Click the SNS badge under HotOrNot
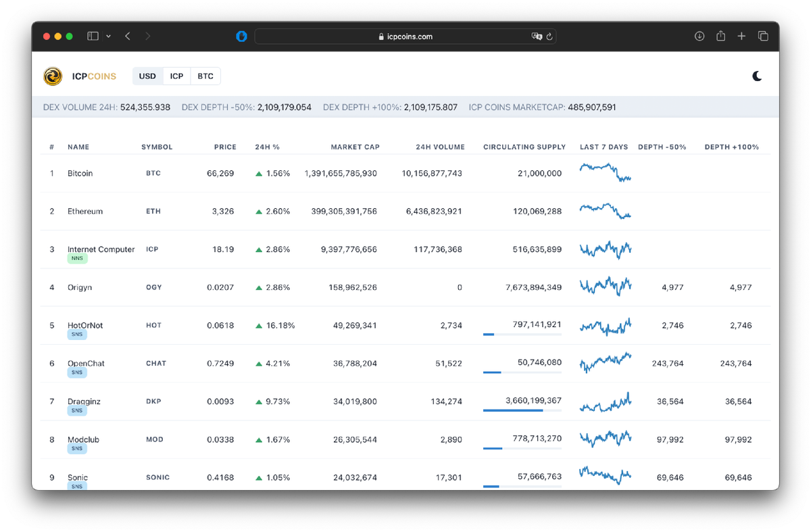 tap(77, 335)
